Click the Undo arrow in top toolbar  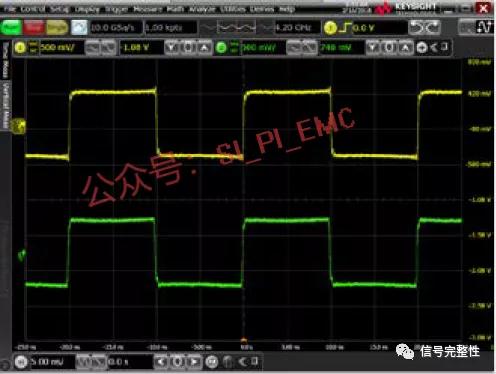pyautogui.click(x=417, y=28)
